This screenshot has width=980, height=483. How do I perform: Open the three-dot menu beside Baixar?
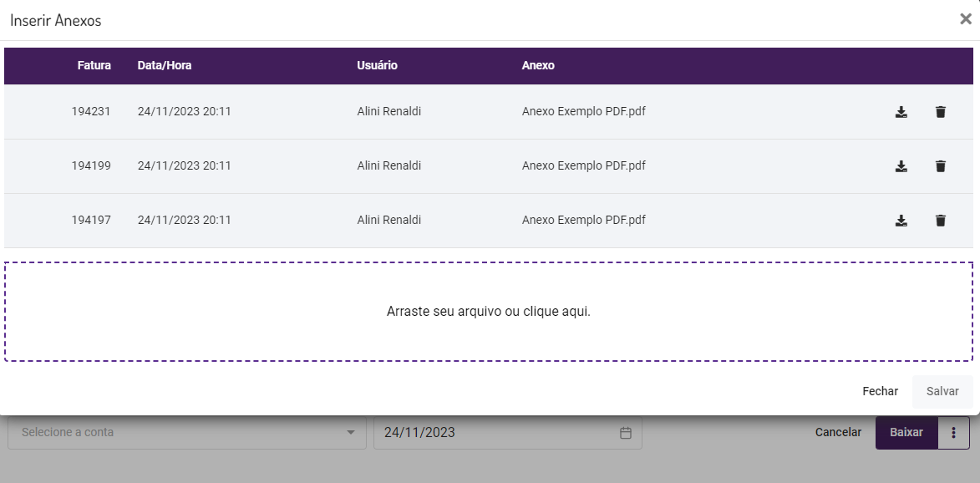point(953,433)
